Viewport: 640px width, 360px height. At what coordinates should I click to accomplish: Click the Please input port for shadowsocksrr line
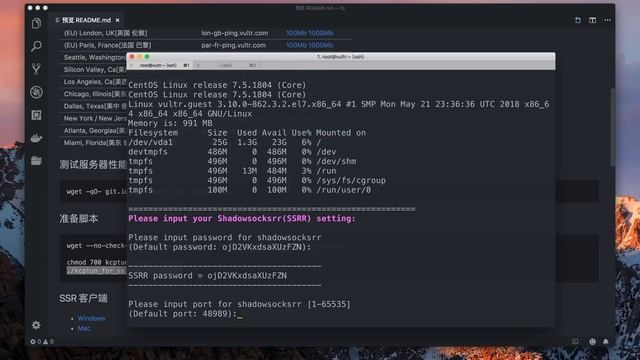tap(239, 304)
